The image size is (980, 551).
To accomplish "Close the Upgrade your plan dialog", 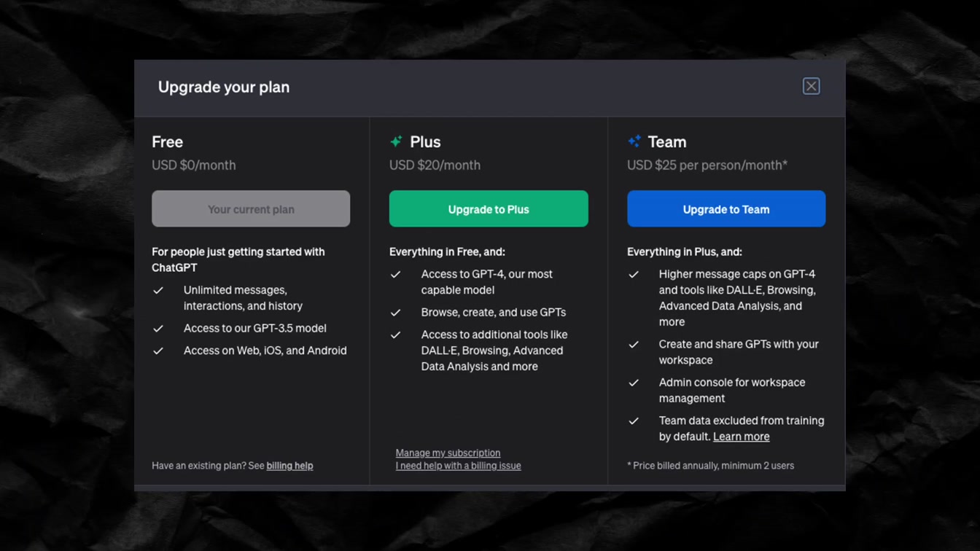I will coord(811,86).
